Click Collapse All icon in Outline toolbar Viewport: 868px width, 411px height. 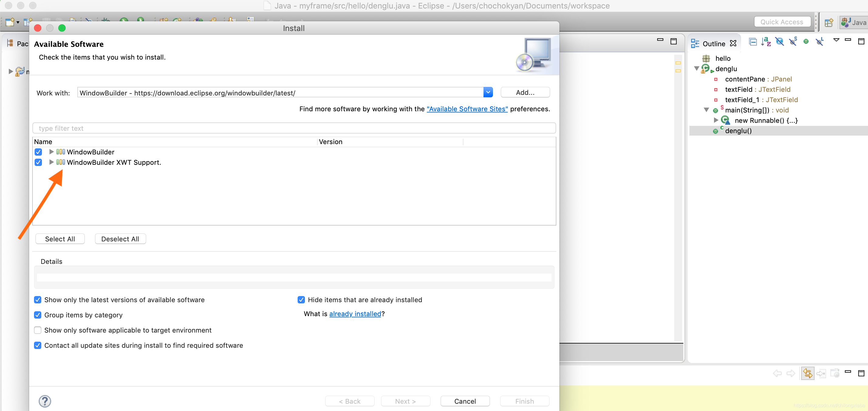click(753, 41)
